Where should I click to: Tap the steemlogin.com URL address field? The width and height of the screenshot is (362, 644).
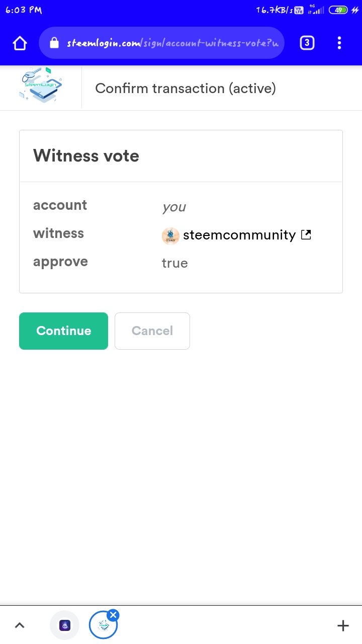(x=172, y=43)
